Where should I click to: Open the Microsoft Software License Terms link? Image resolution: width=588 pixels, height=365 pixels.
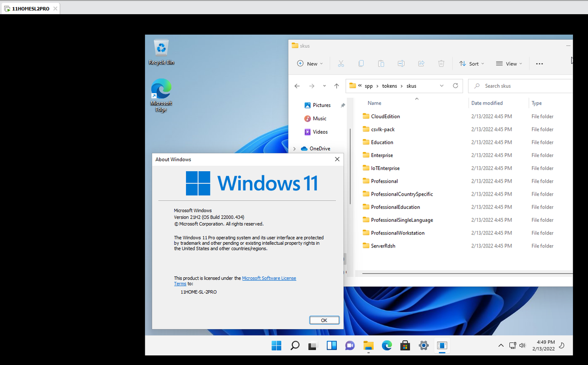(269, 278)
